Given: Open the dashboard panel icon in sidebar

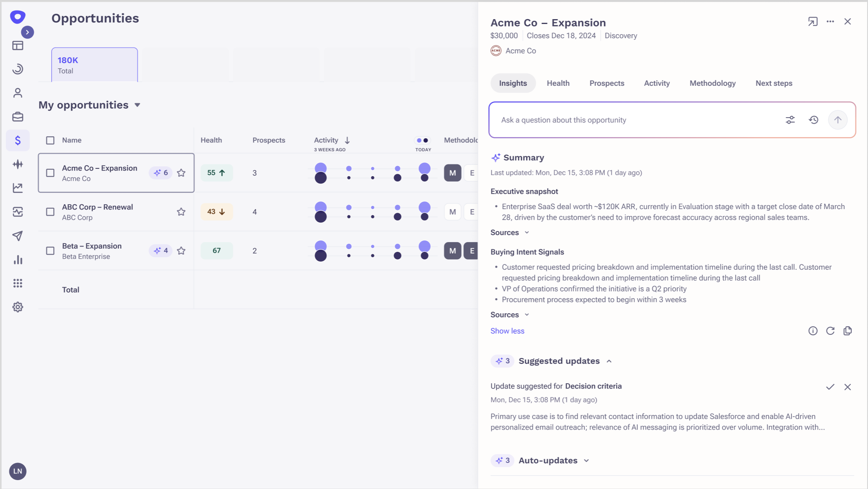Looking at the screenshot, I should point(17,45).
